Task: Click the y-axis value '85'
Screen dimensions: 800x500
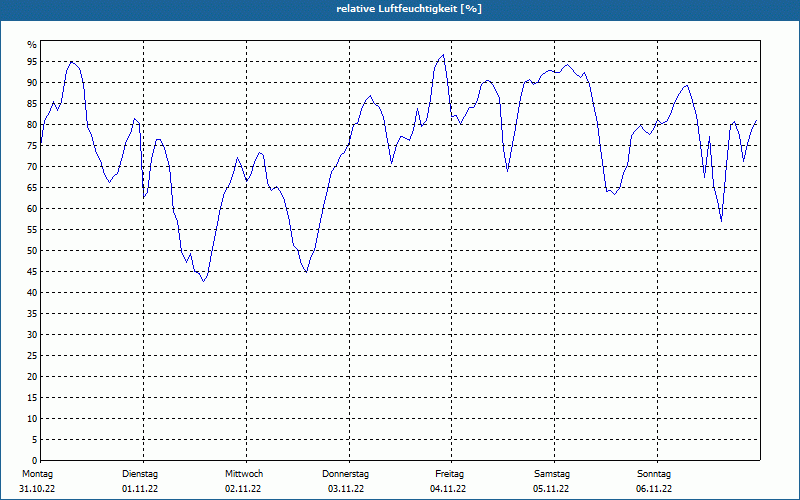Action: 32,104
